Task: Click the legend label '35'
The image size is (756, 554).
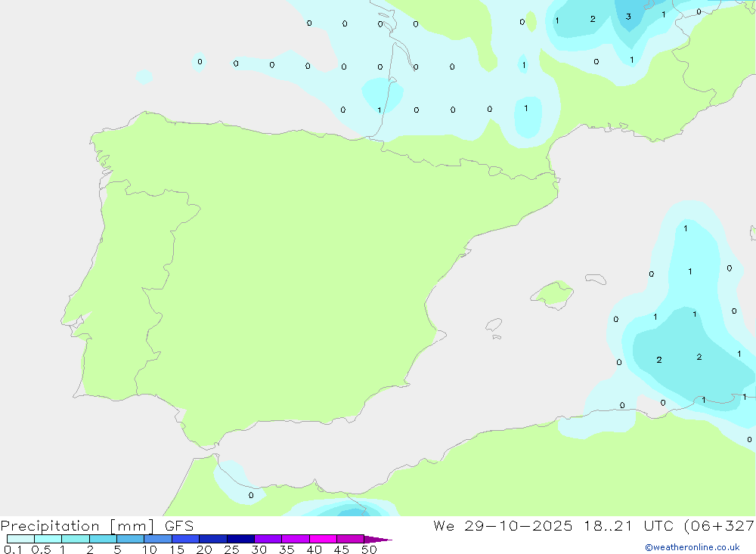Action: coord(287,549)
